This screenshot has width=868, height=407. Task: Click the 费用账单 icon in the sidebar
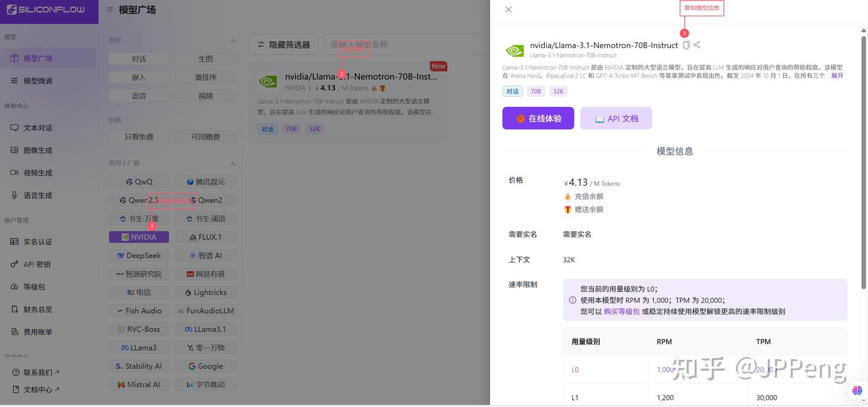(14, 332)
